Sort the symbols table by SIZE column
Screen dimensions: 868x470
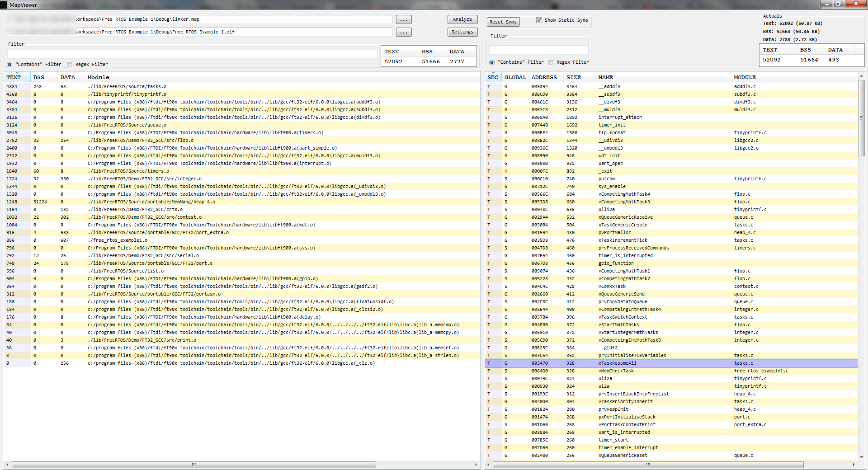click(x=573, y=77)
